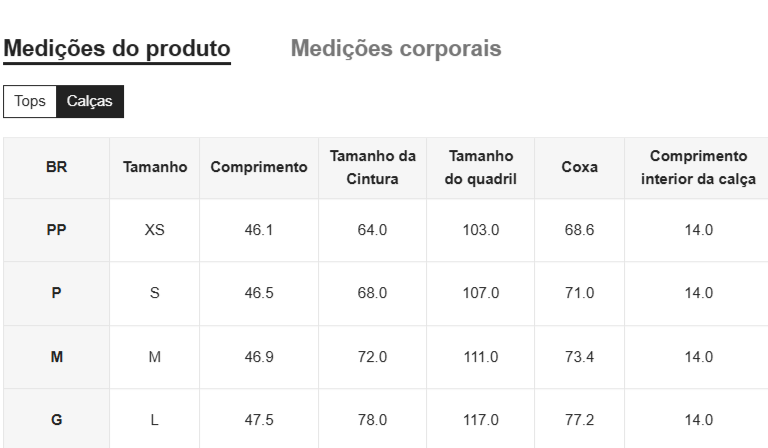Click the BR column header
The image size is (768, 448).
[x=56, y=168]
